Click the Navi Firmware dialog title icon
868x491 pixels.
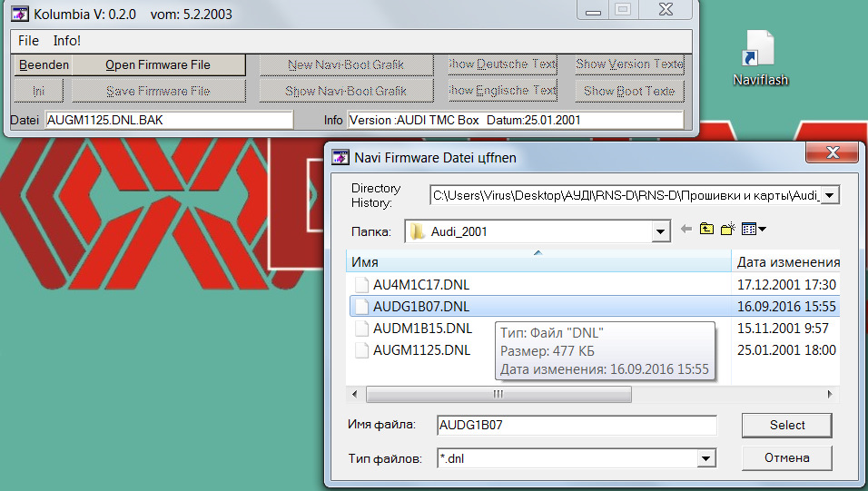click(x=340, y=157)
